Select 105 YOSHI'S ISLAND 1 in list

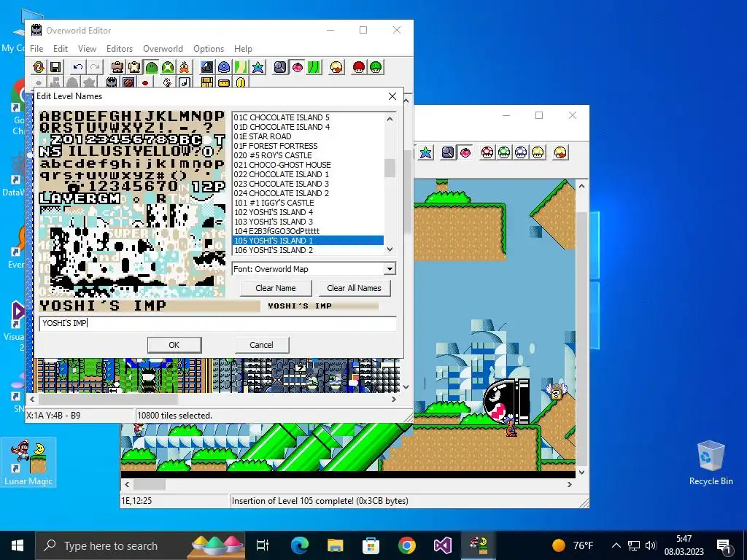click(x=308, y=241)
